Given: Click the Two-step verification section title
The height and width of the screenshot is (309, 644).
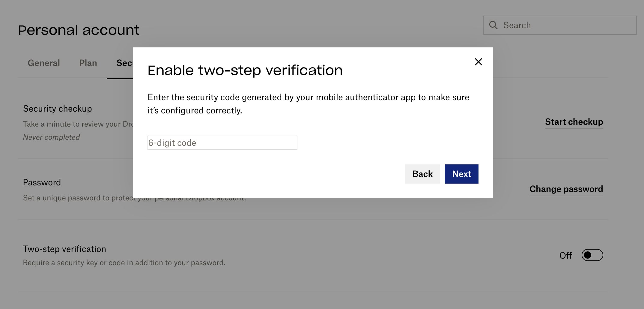Looking at the screenshot, I should (64, 249).
